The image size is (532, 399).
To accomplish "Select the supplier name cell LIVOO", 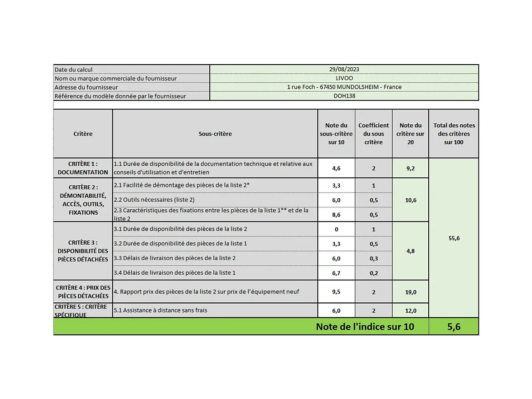I will (344, 78).
